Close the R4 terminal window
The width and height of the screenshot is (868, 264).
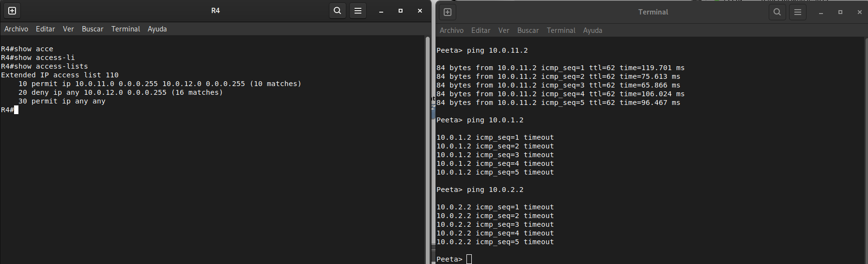[x=420, y=11]
